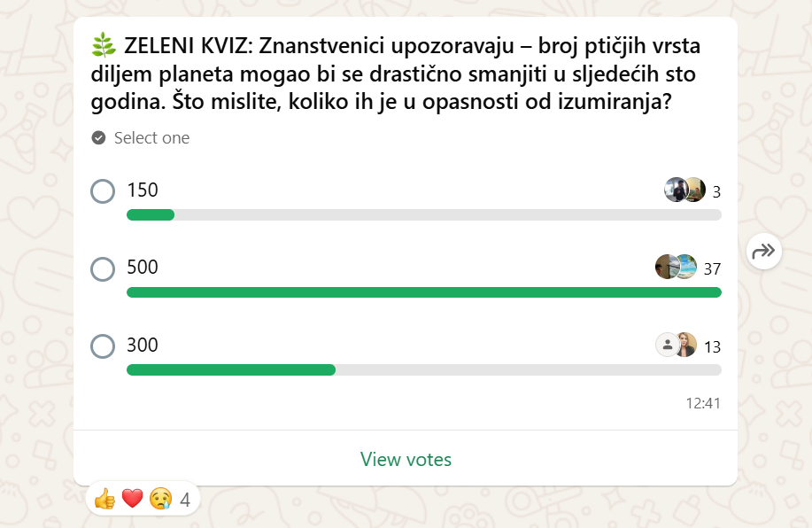Click the woman's avatar beside 13 votes
This screenshot has height=528, width=812.
(x=686, y=345)
